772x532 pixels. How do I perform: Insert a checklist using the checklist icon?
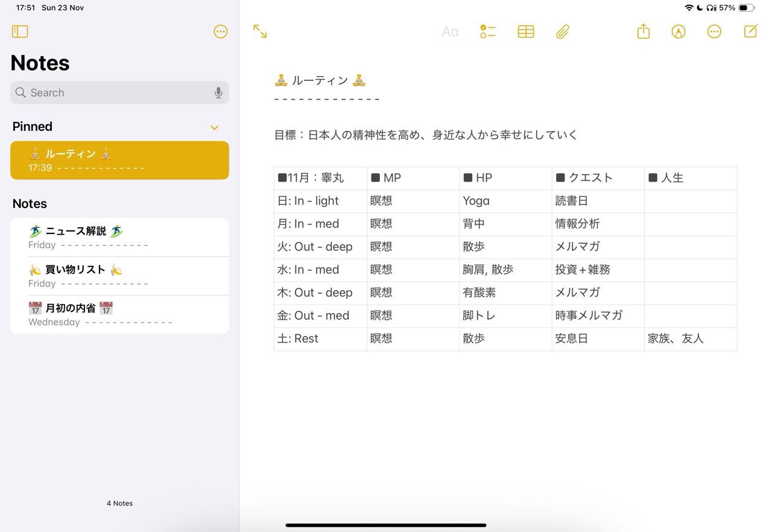point(487,32)
